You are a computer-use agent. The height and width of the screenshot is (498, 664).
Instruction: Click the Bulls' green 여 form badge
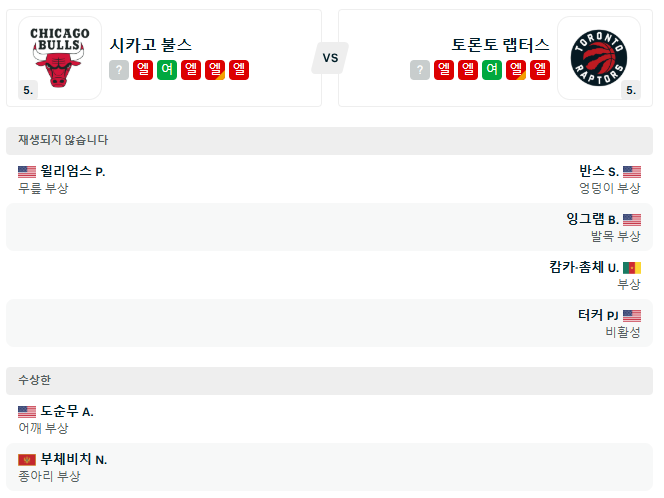[167, 70]
